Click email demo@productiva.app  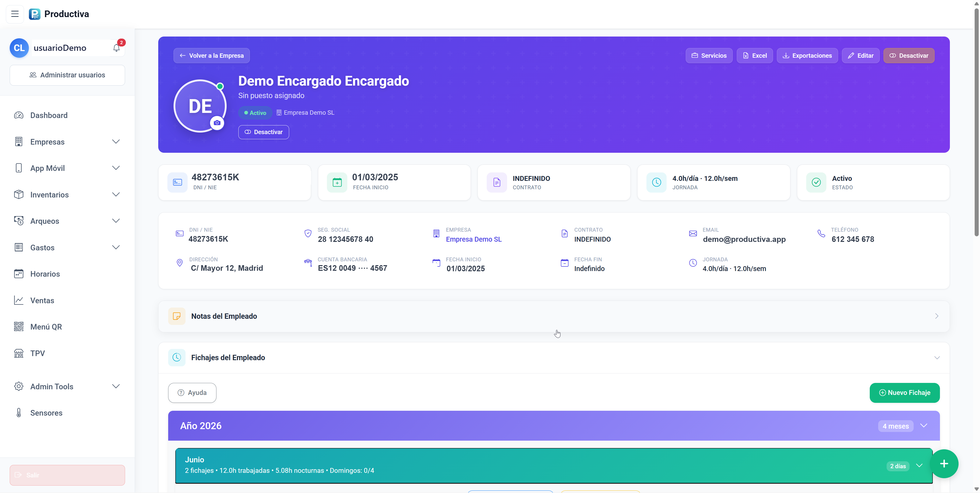[744, 239]
